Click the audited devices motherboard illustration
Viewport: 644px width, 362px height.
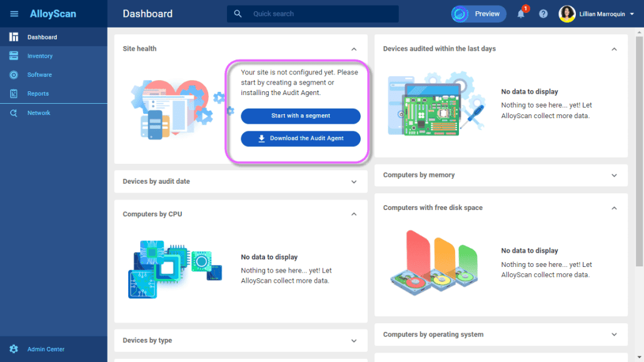[x=436, y=104]
